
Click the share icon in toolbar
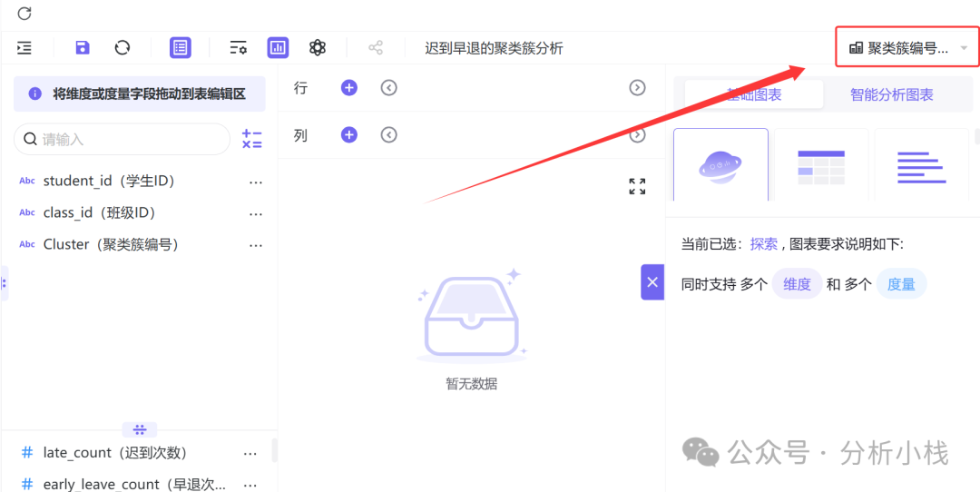(x=376, y=47)
